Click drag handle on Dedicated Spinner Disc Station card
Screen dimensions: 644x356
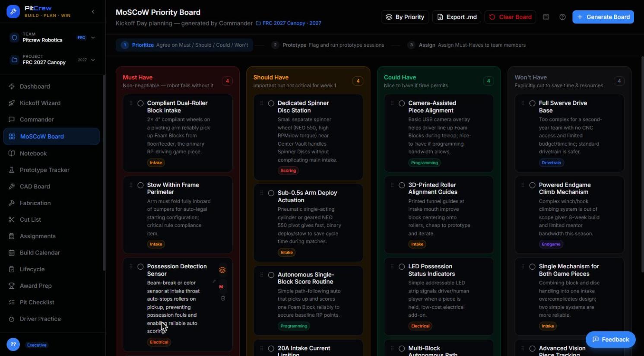(261, 103)
